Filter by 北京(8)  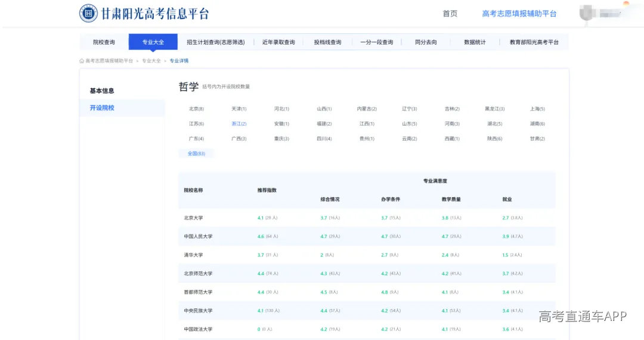click(196, 109)
